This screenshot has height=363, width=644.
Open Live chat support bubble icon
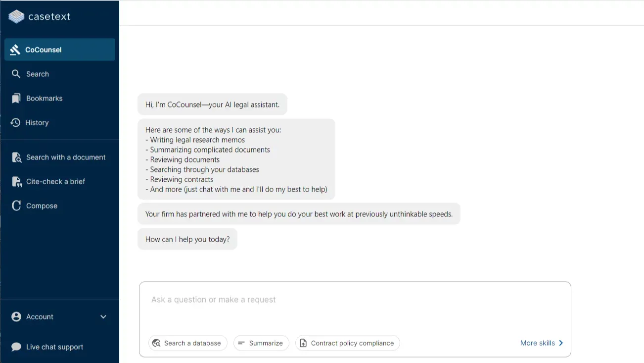(x=16, y=347)
